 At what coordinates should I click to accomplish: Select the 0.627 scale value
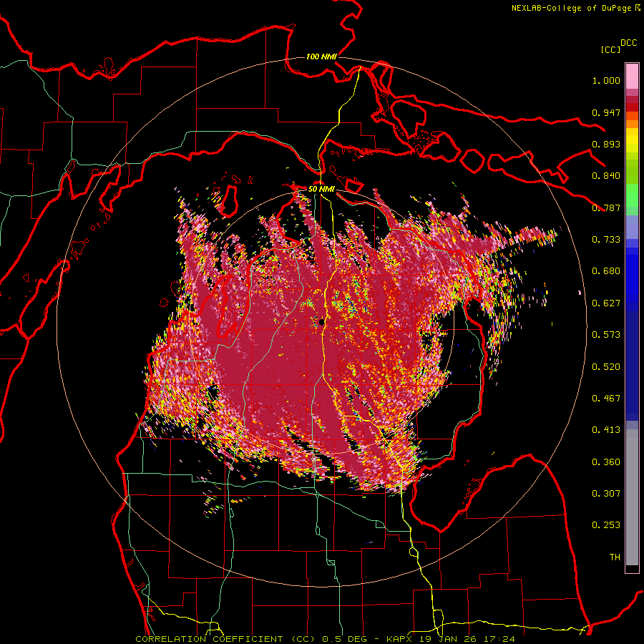(x=606, y=303)
